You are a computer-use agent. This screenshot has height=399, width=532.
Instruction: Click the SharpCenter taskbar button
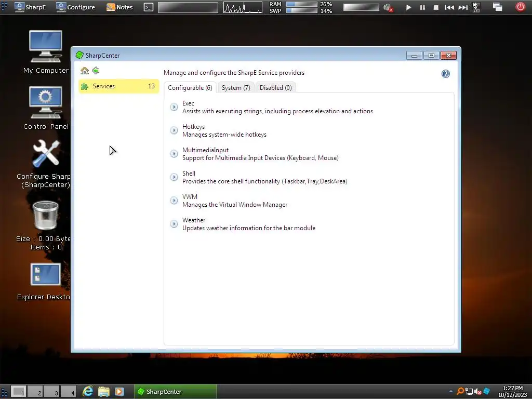[176, 392]
